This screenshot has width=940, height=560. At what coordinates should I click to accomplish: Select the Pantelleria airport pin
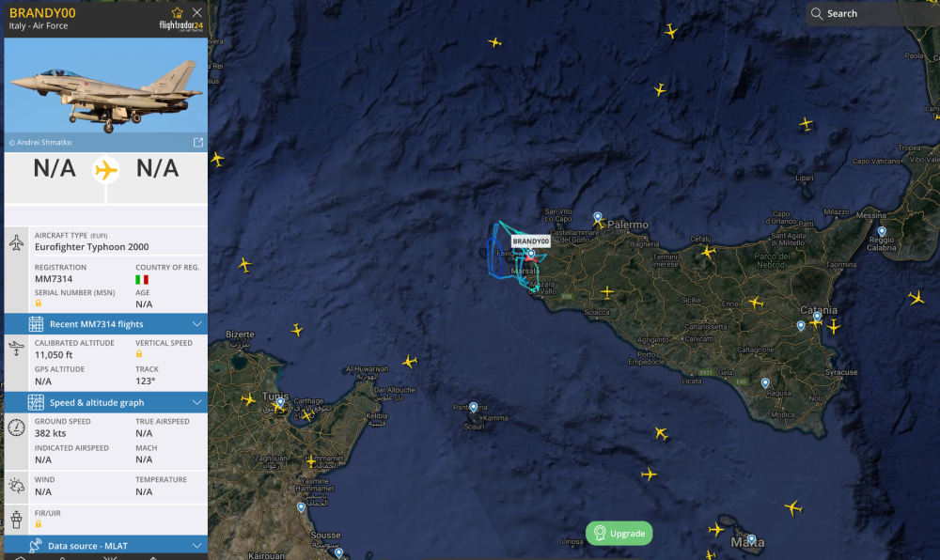pos(474,407)
